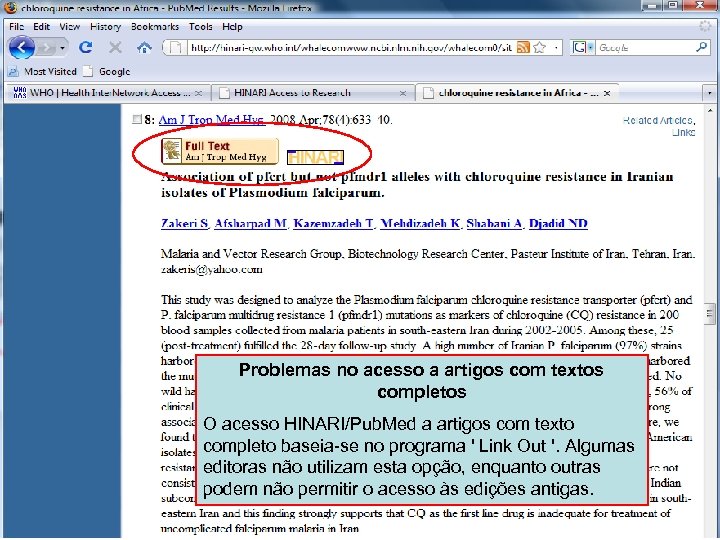Open the Links link
This screenshot has width=720, height=540.
pos(683,132)
